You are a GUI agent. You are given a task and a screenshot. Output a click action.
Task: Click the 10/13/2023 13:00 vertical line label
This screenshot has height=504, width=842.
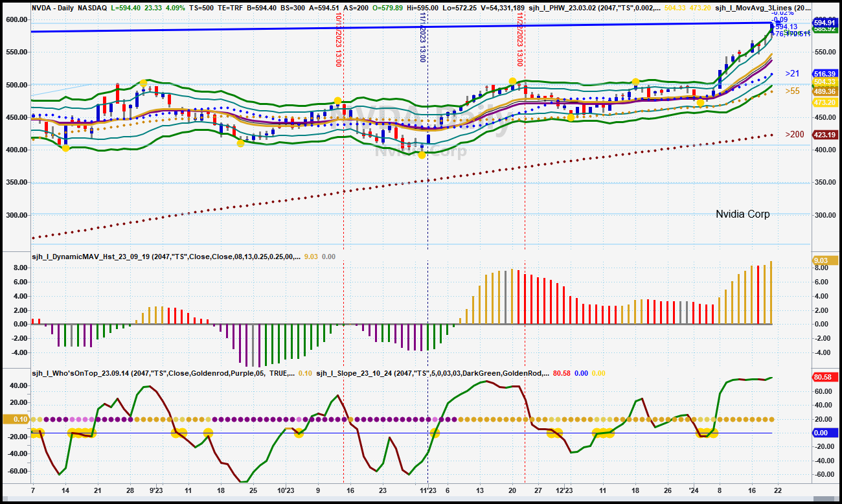pyautogui.click(x=338, y=39)
